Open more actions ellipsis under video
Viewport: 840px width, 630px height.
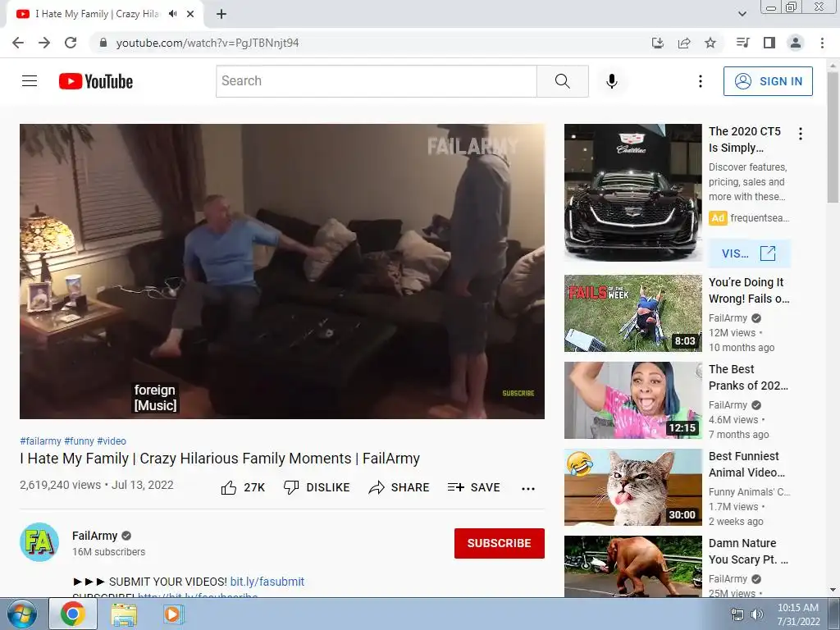point(528,488)
